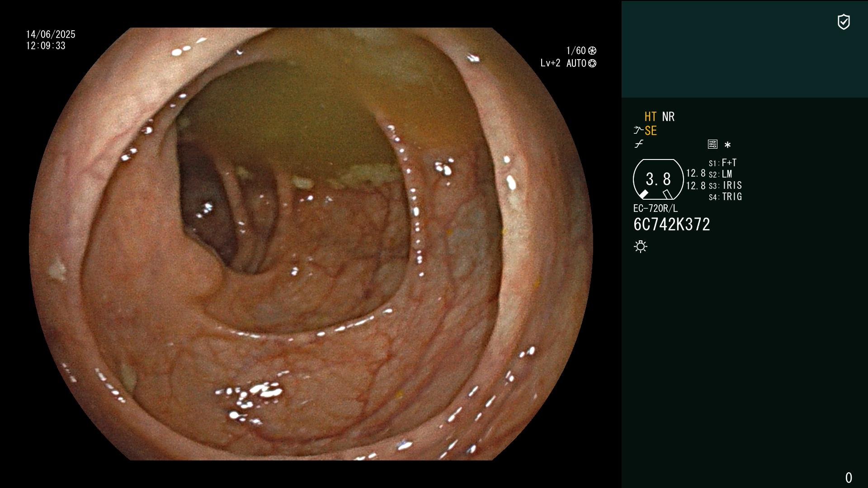This screenshot has height=488, width=868.
Task: Click the S3: IRIS switch assignment
Action: 726,185
